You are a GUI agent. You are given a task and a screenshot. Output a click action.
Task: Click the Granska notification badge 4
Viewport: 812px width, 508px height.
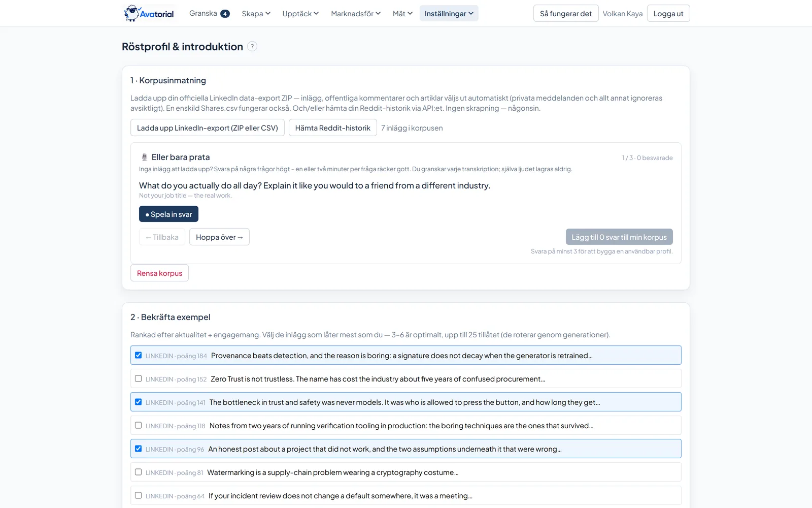tap(225, 14)
